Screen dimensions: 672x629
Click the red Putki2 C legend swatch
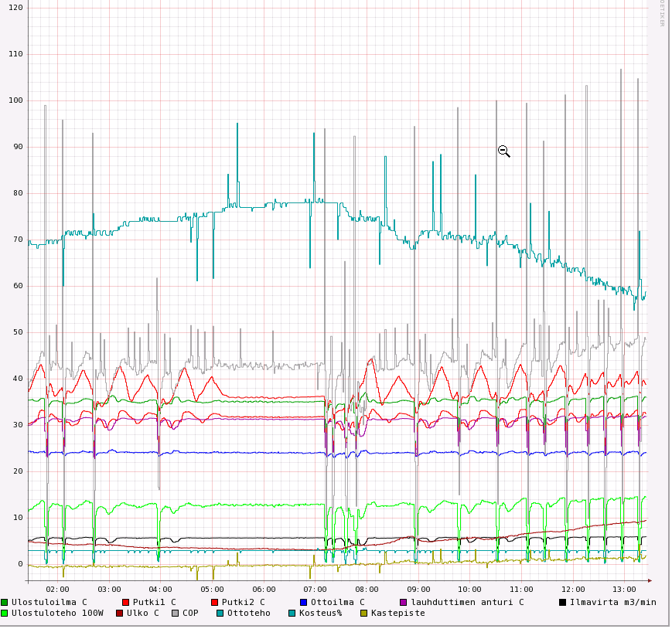click(215, 604)
